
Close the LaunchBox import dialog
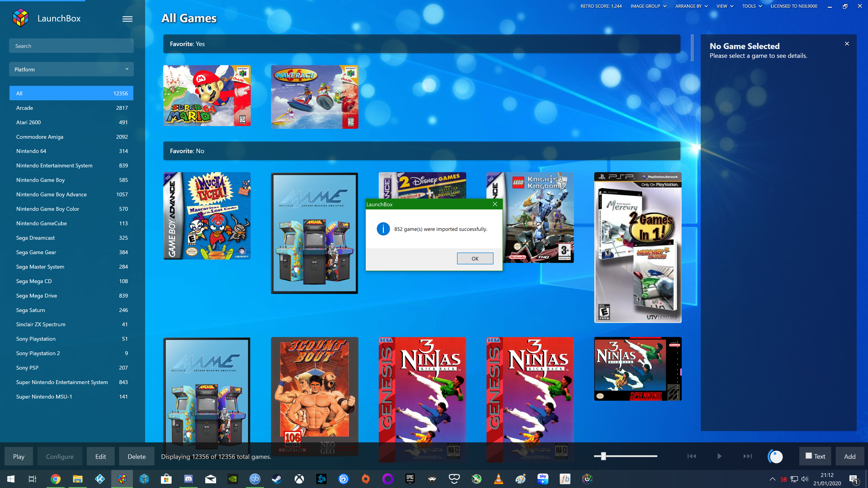pos(495,204)
